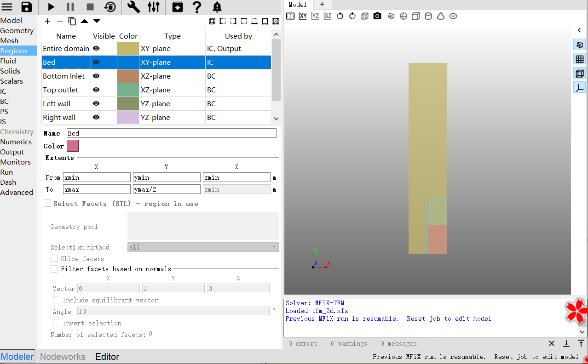Open the Selection method dropdown
This screenshot has height=364, width=588.
tap(203, 247)
